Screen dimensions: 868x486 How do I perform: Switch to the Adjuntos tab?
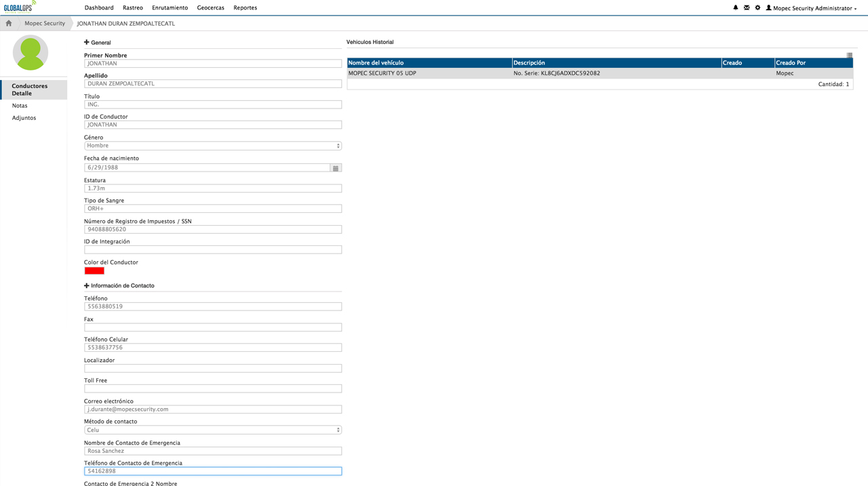tap(24, 118)
